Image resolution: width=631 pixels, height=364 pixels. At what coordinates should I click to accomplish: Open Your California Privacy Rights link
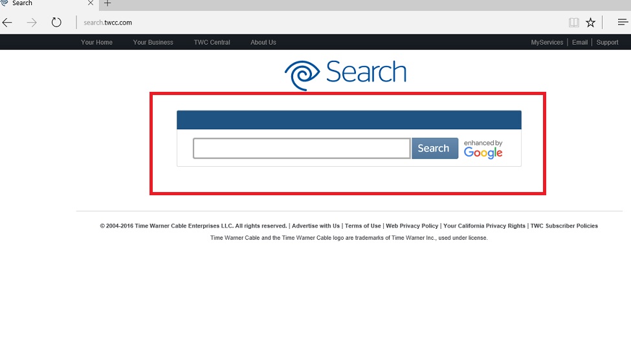pyautogui.click(x=484, y=226)
